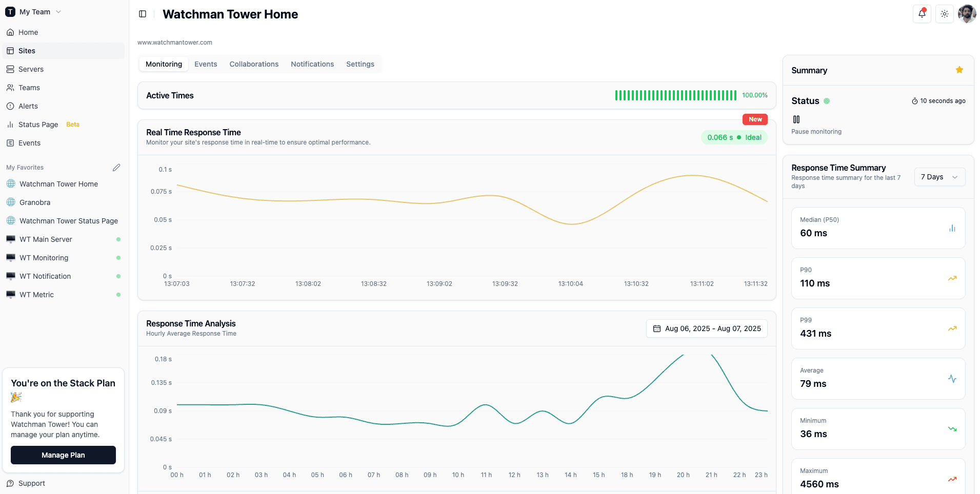Click the Median P50 bar chart icon
This screenshot has width=980, height=494.
click(952, 228)
